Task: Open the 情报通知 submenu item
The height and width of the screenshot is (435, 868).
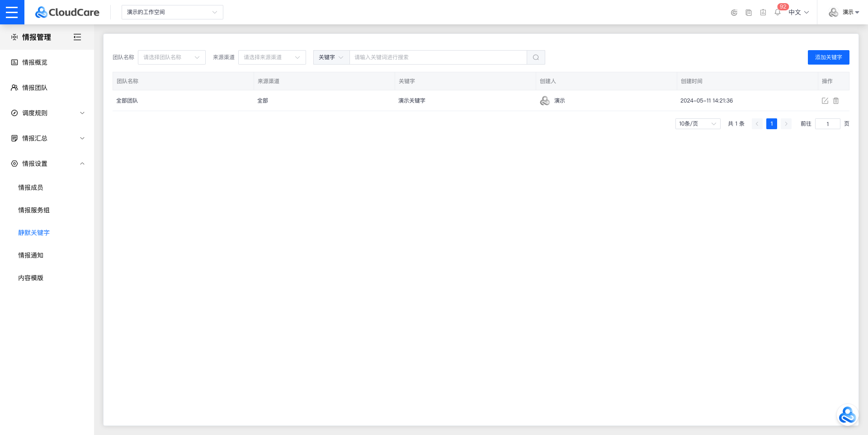Action: (x=31, y=255)
